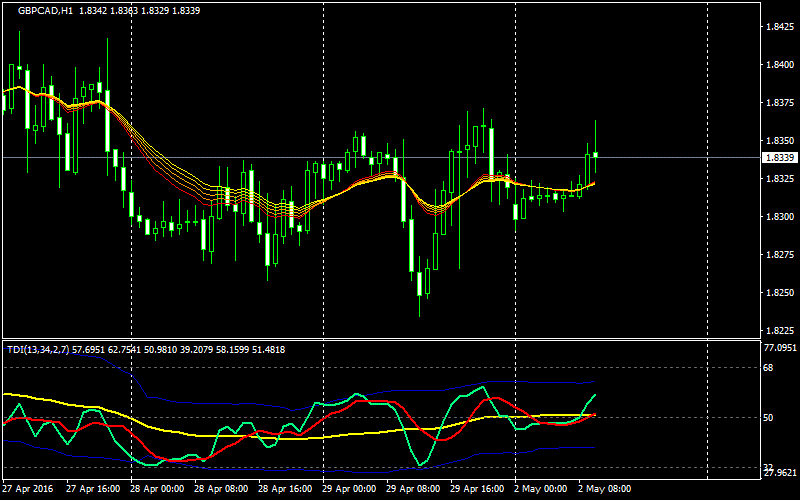Click the 1.8325 price scale label

(780, 179)
